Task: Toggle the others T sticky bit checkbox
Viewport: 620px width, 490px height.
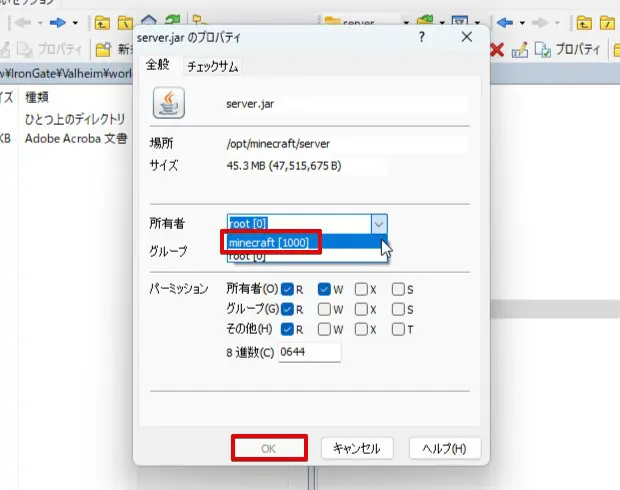Action: [398, 330]
